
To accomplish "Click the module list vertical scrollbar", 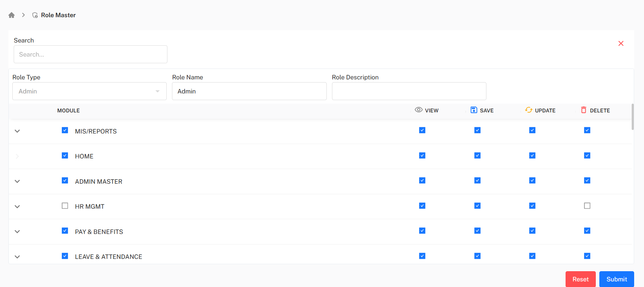I will 632,117.
